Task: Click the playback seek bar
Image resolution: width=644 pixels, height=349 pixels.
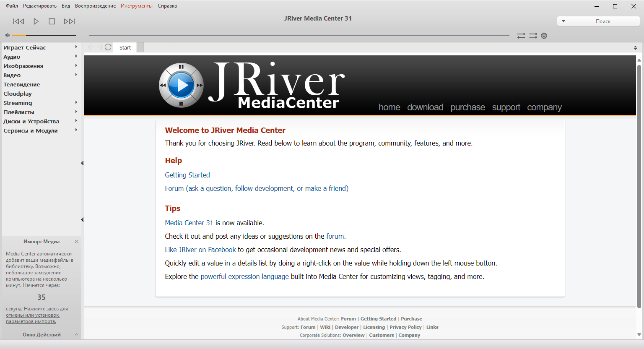Action: pos(299,35)
